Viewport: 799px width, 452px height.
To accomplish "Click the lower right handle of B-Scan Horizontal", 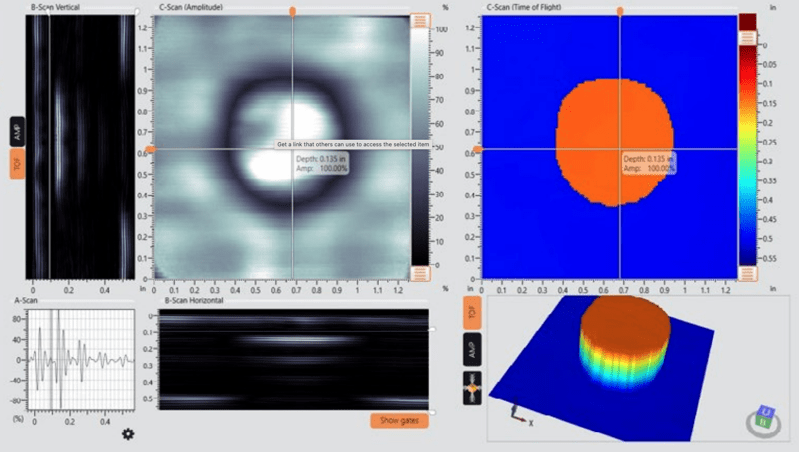I will 433,412.
